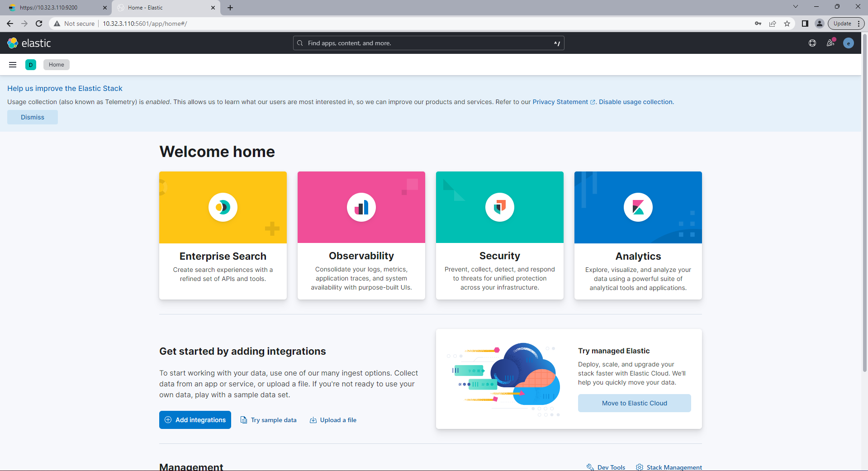868x471 pixels.
Task: Bookmark this page with star icon
Action: pos(787,24)
